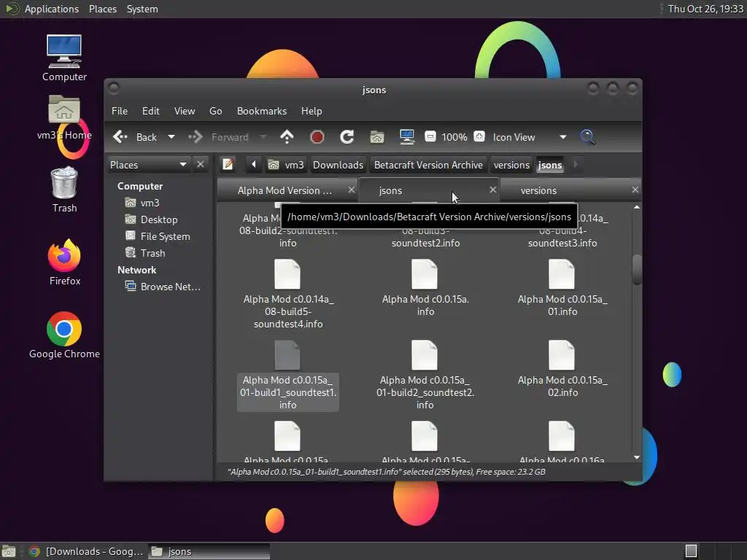Viewport: 747px width, 560px height.
Task: Open the Places sidebar selector dropdown
Action: point(148,165)
